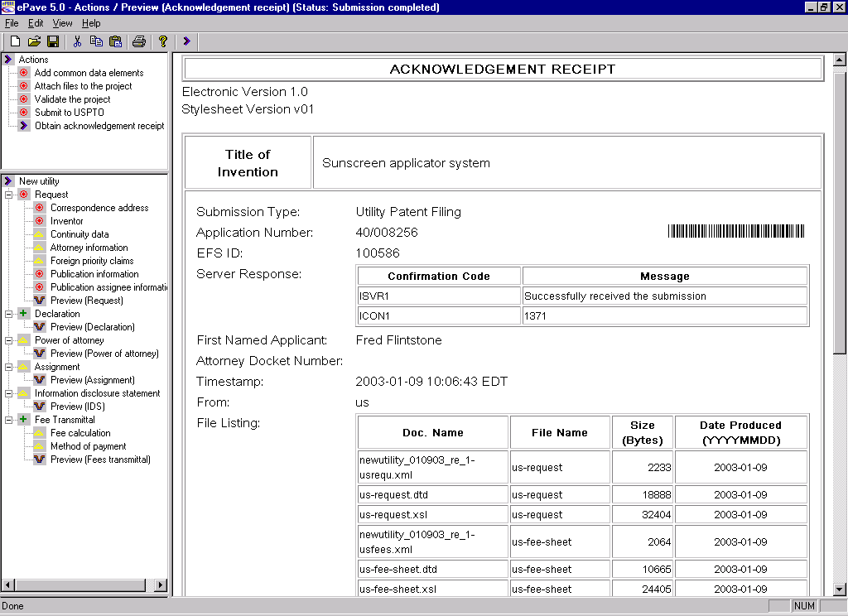Click the Save diskette toolbar icon

52,41
